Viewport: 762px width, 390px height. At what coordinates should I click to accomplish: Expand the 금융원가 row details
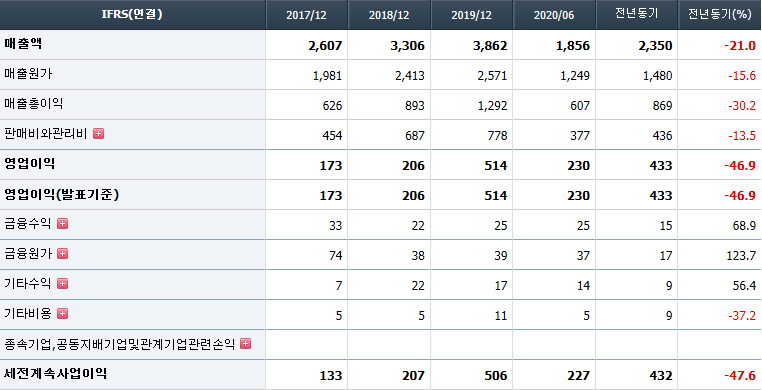pyautogui.click(x=62, y=254)
